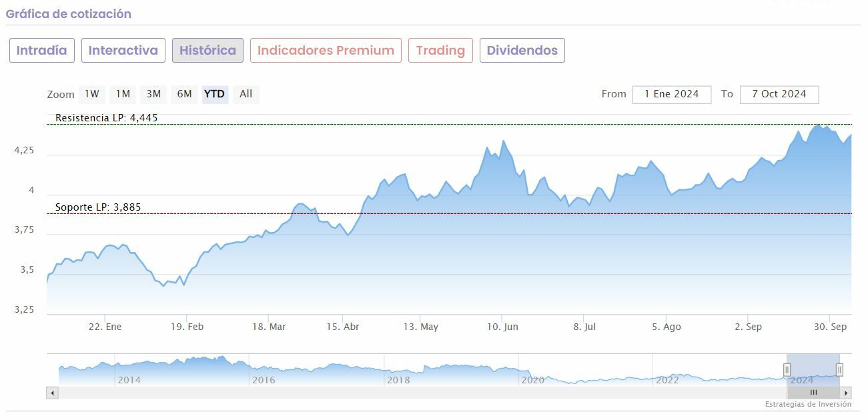Click the navigator left handle

click(x=787, y=369)
